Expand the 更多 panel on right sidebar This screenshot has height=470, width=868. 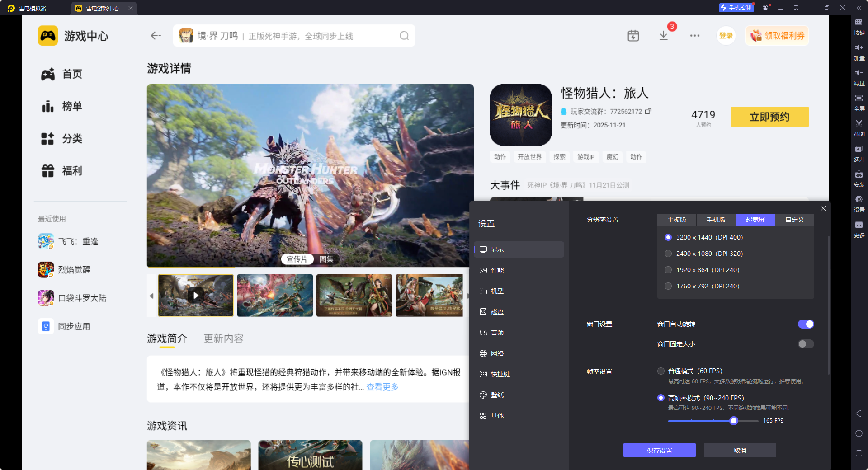point(859,230)
